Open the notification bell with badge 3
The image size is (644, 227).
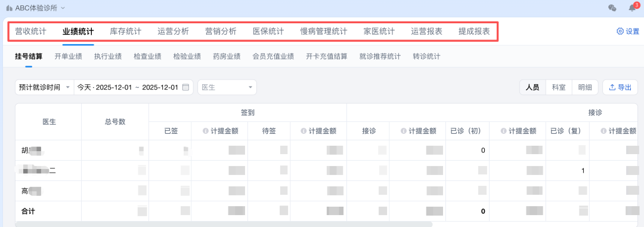coord(633,8)
